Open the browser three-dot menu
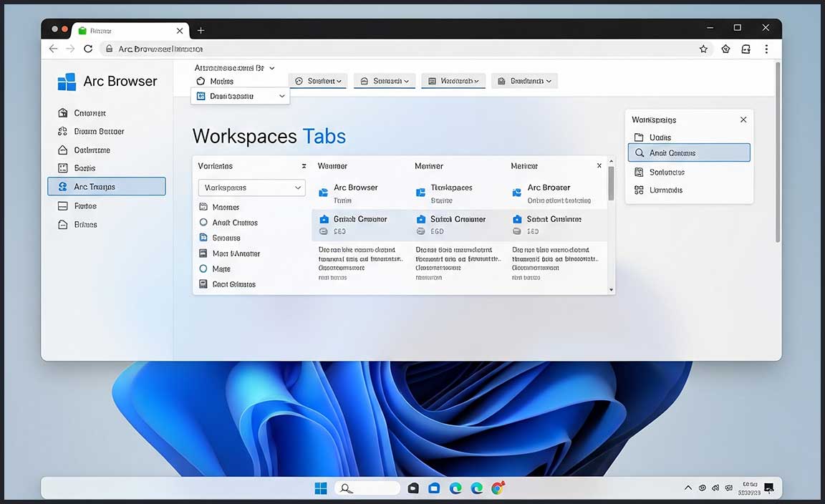The width and height of the screenshot is (825, 504). 766,49
